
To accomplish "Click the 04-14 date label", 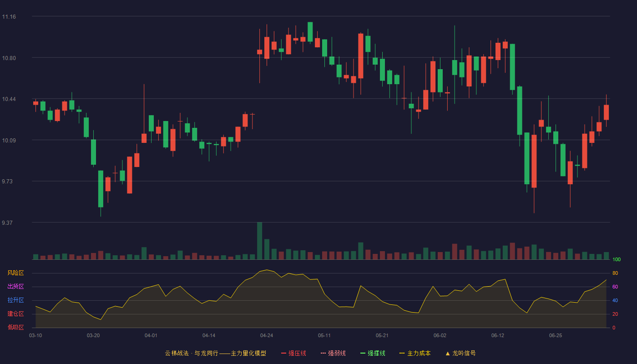I will point(209,335).
